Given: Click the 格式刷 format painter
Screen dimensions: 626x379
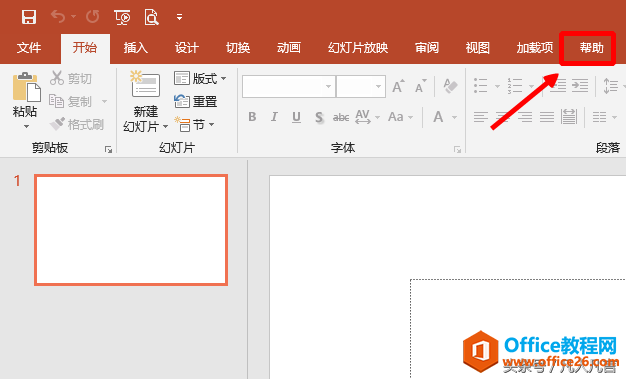Looking at the screenshot, I should pyautogui.click(x=77, y=125).
